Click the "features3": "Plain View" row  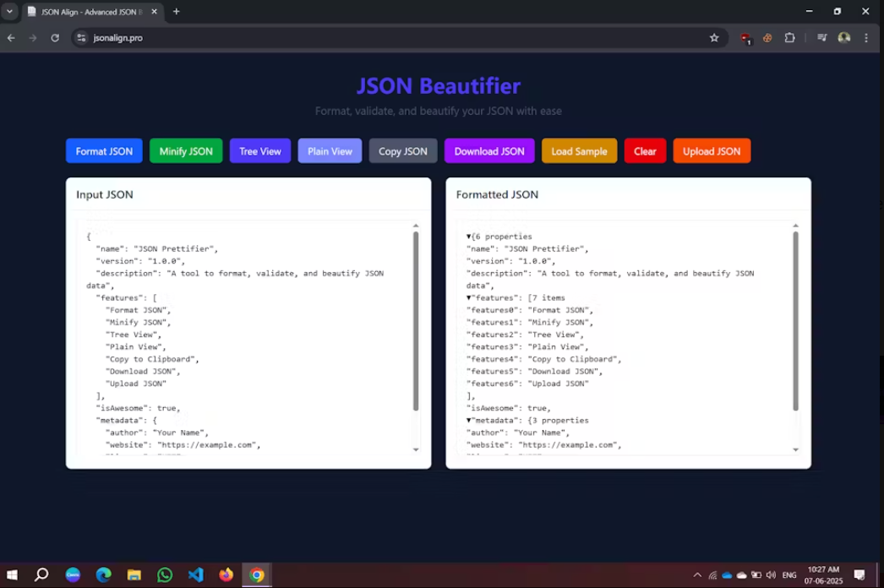click(527, 347)
